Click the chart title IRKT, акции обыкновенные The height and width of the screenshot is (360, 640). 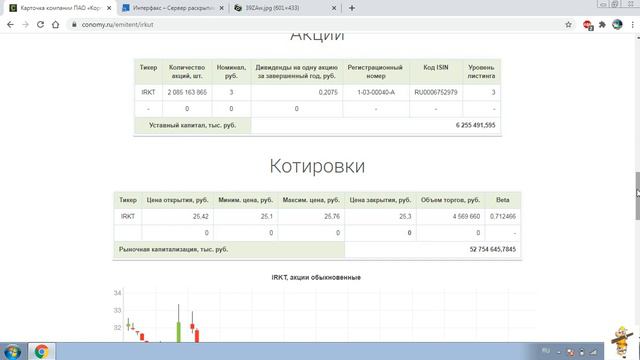point(316,278)
